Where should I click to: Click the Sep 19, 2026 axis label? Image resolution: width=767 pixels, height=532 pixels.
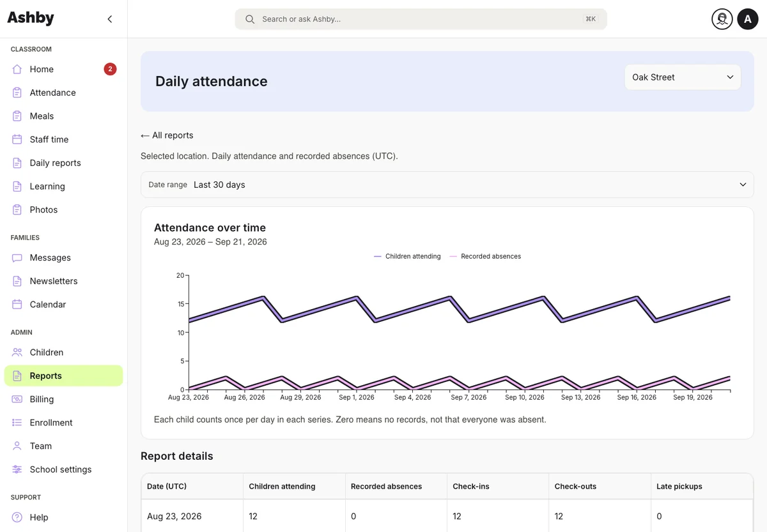pyautogui.click(x=693, y=397)
